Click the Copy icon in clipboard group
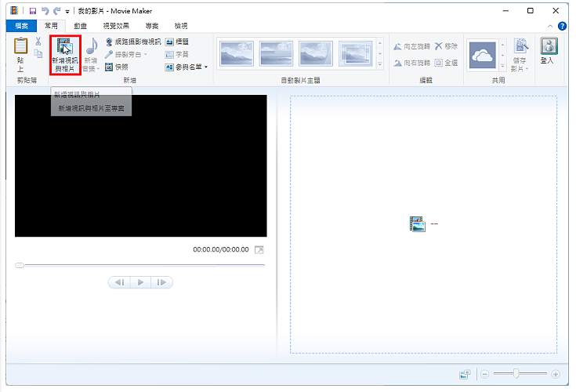This screenshot has width=576, height=392. pos(38,53)
